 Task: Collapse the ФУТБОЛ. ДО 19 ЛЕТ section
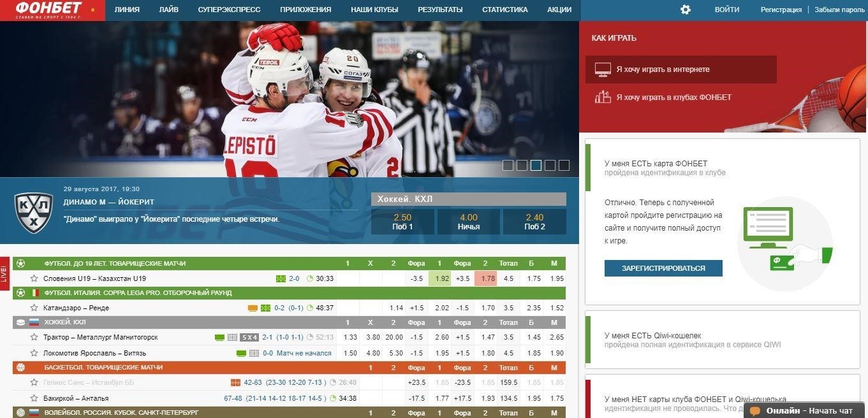tap(289, 263)
